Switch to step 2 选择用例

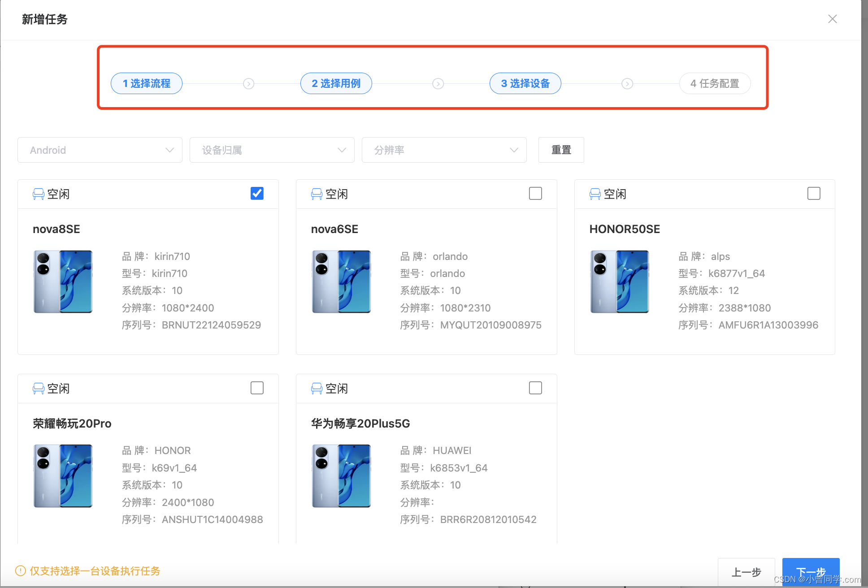(x=336, y=84)
